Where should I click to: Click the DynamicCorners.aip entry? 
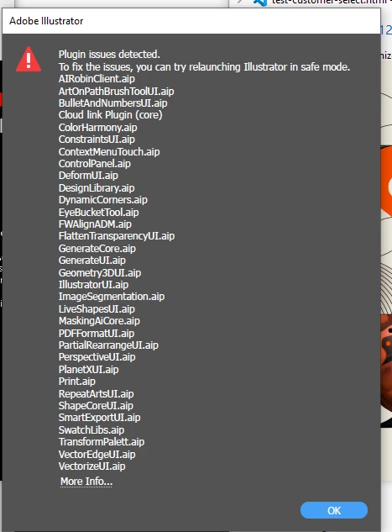click(103, 200)
